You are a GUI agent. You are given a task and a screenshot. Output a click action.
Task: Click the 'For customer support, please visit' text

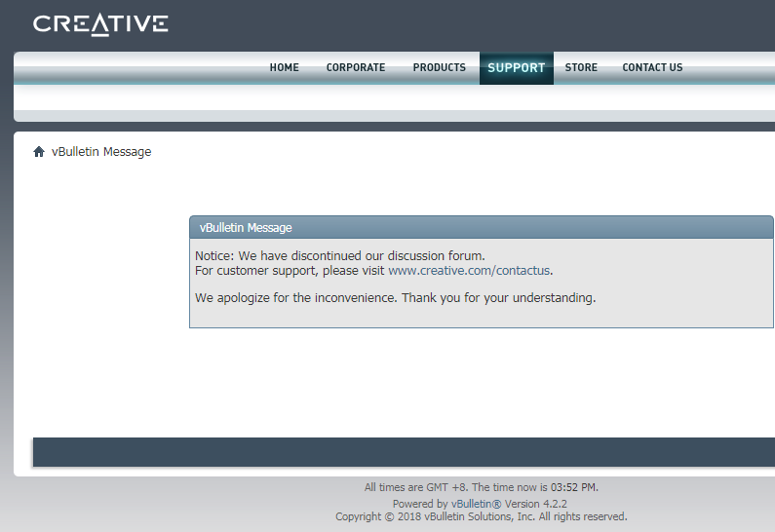tap(291, 271)
